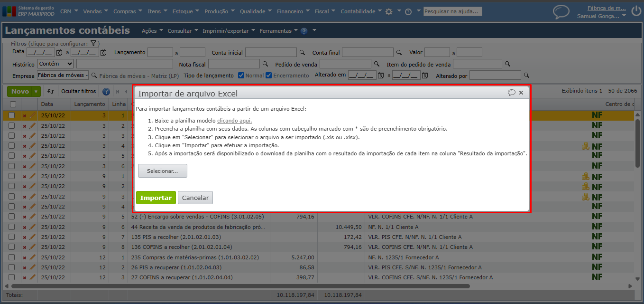
Task: Click the Empresa search magnifier
Action: click(x=94, y=75)
